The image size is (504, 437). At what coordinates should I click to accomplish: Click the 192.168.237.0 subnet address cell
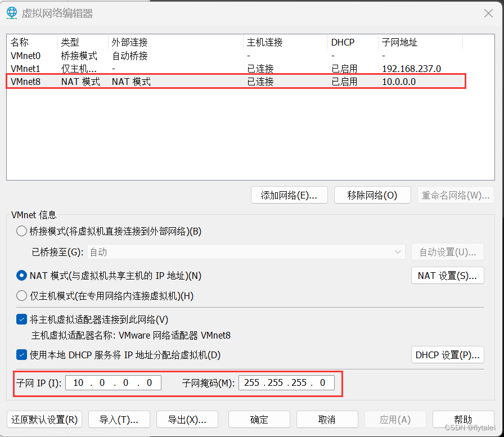tap(411, 69)
